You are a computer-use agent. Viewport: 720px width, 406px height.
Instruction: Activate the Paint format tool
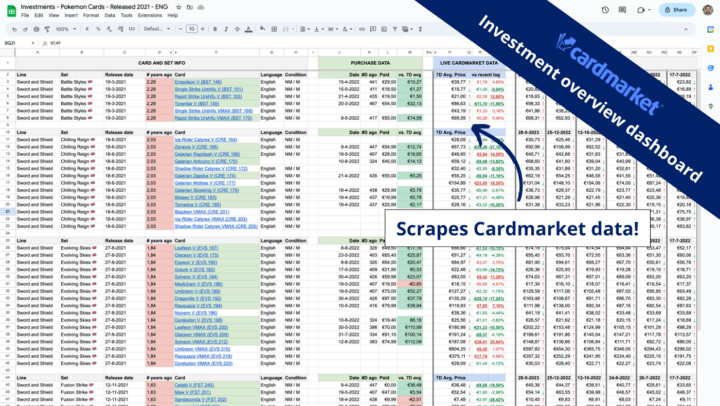click(x=47, y=29)
